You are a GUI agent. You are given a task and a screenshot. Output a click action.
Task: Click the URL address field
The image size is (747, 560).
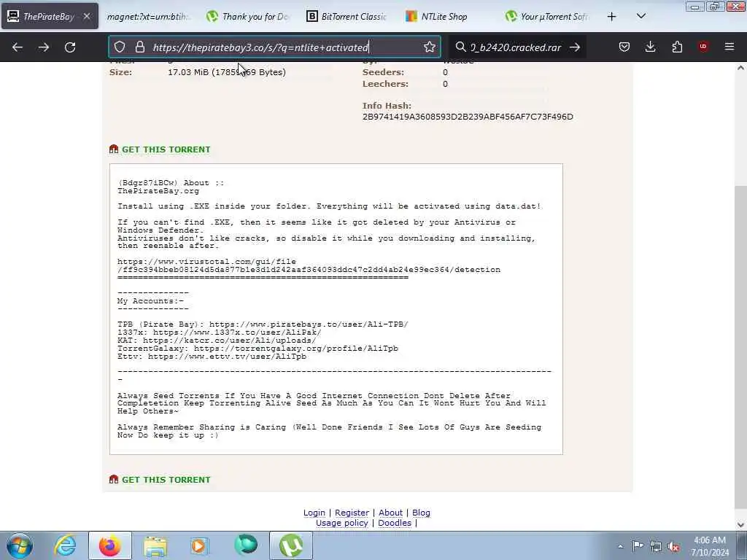(274, 47)
